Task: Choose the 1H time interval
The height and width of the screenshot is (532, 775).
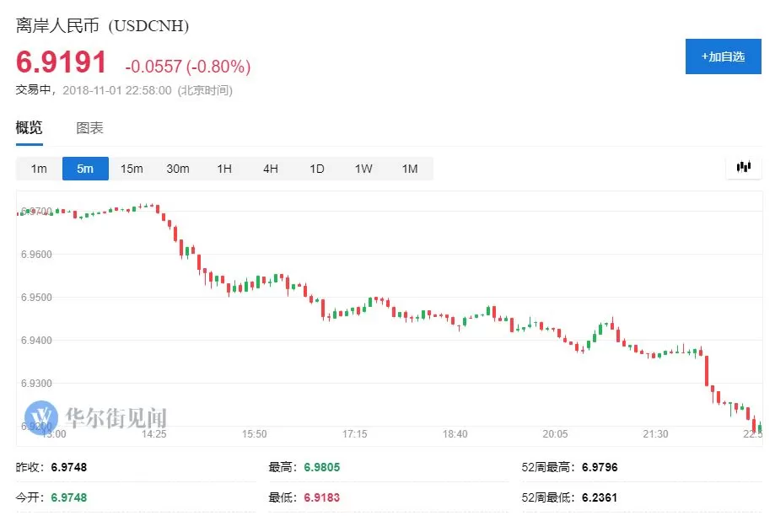Action: click(x=224, y=169)
